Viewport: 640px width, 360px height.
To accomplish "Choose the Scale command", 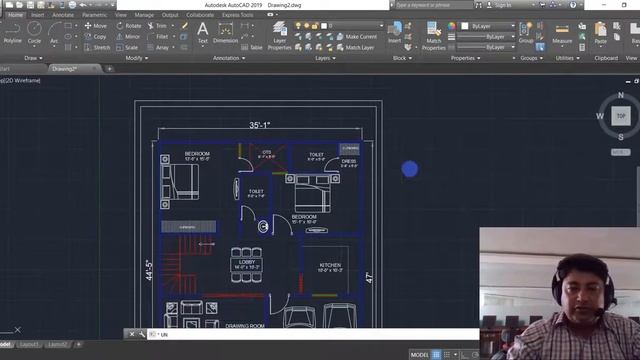I will tap(127, 47).
